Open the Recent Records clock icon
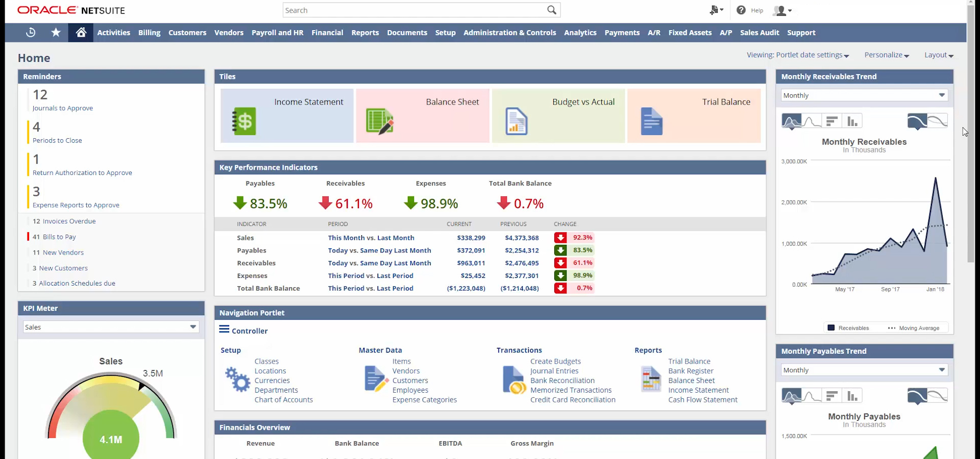This screenshot has height=459, width=980. (x=31, y=33)
